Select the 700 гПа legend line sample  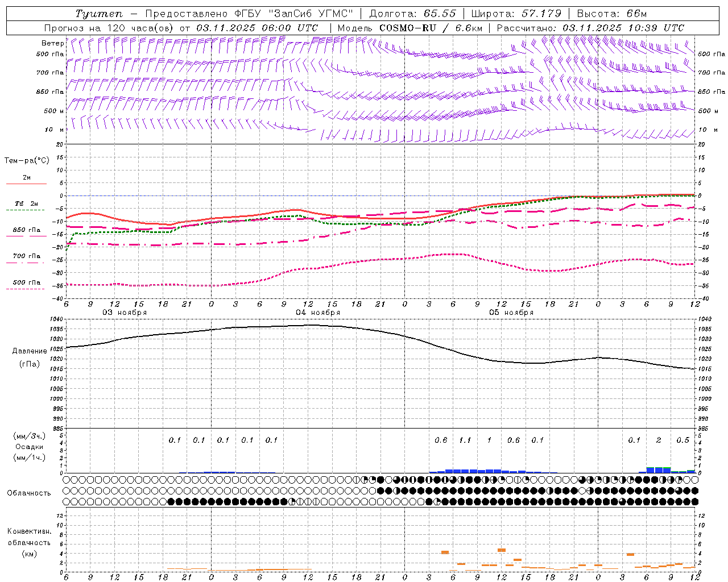click(x=25, y=263)
